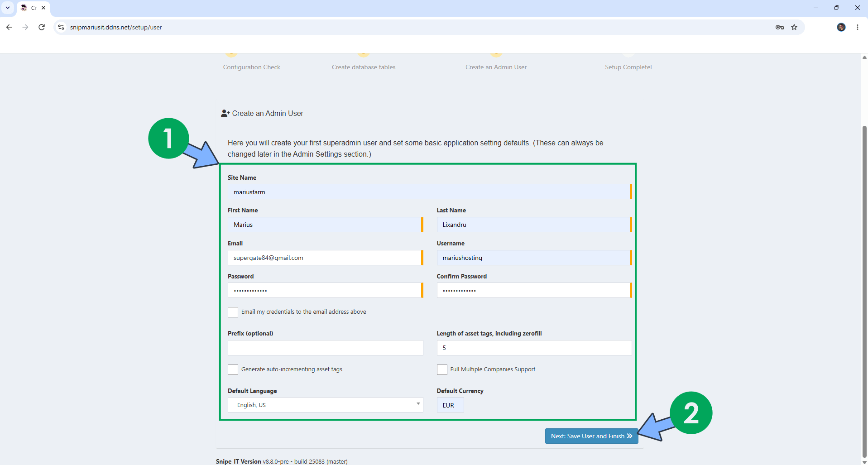Bookmark this page with the star
This screenshot has height=465, width=868.
[794, 27]
